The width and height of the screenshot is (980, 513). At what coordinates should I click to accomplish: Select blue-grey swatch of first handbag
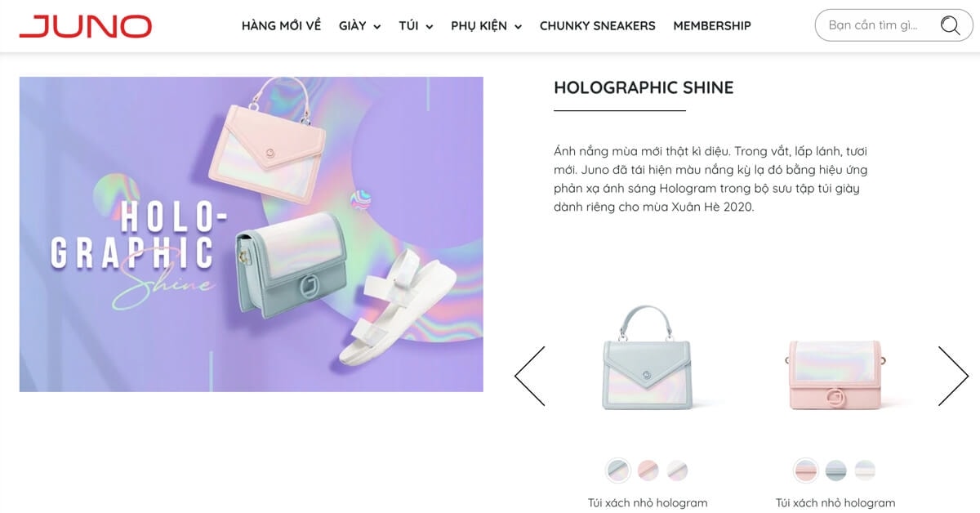(x=618, y=471)
